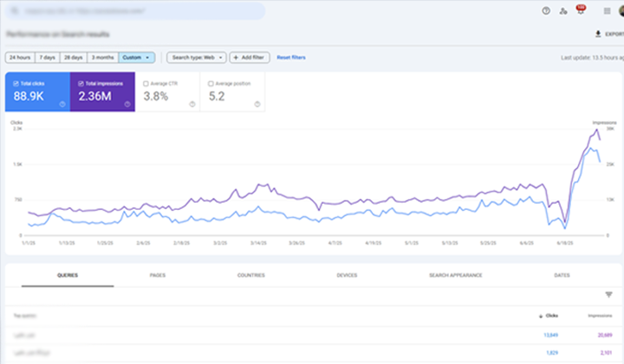
Task: Click the Reset filters link
Action: [291, 57]
